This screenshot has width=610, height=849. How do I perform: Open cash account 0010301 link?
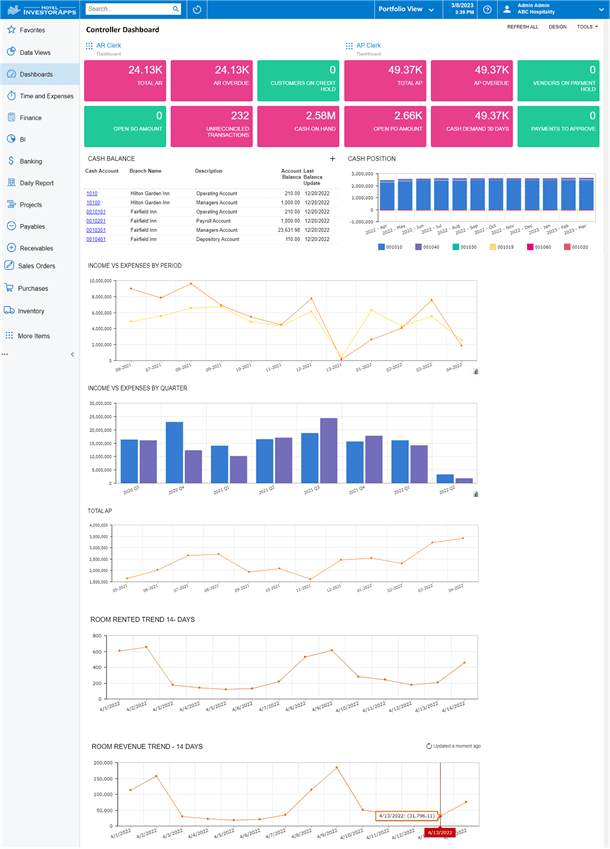pyautogui.click(x=96, y=230)
